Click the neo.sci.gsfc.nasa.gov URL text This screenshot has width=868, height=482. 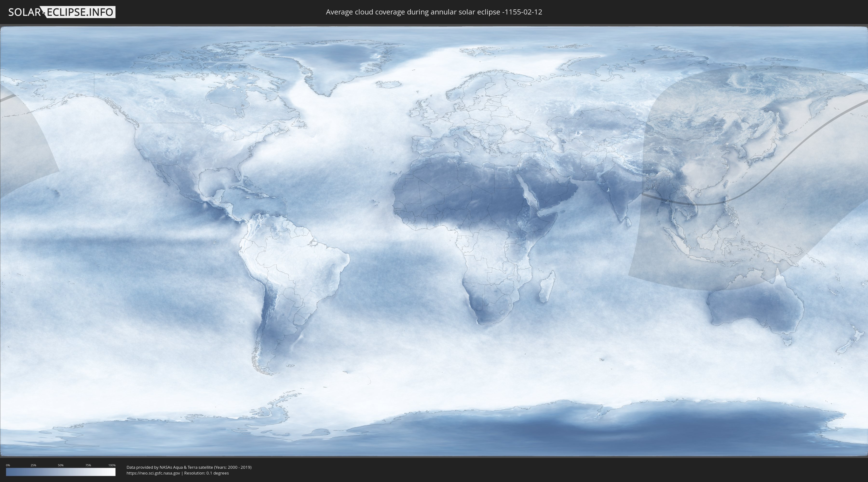pyautogui.click(x=153, y=473)
